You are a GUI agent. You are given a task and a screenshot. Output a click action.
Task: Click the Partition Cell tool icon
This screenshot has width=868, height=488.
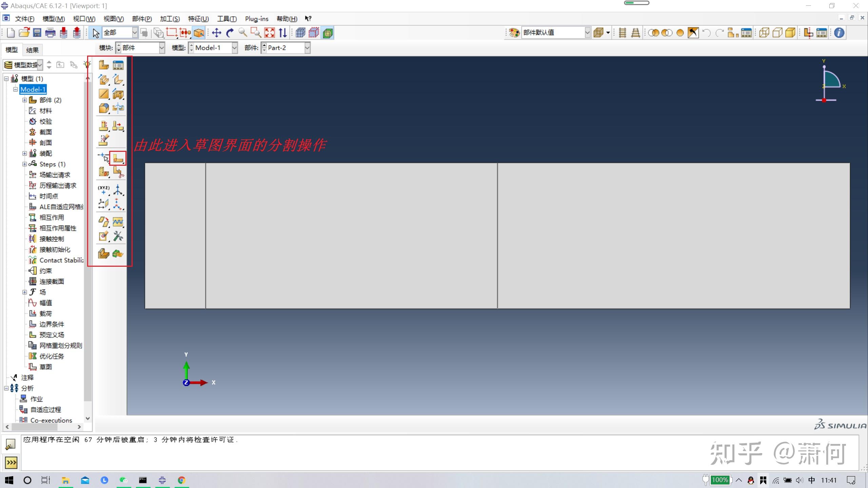pyautogui.click(x=103, y=172)
